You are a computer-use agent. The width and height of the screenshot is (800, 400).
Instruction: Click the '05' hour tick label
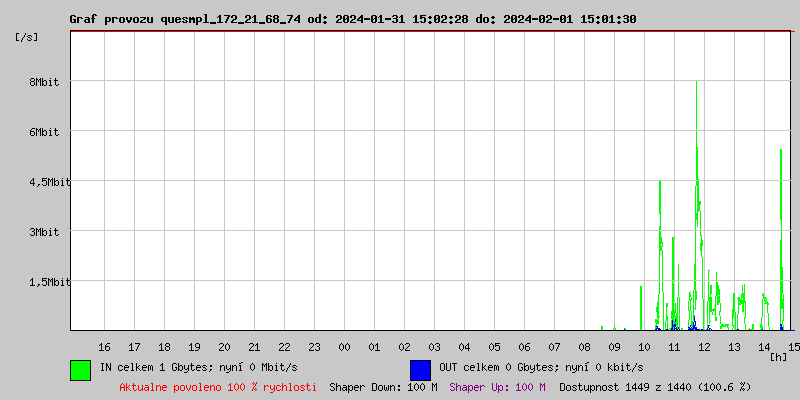494,347
